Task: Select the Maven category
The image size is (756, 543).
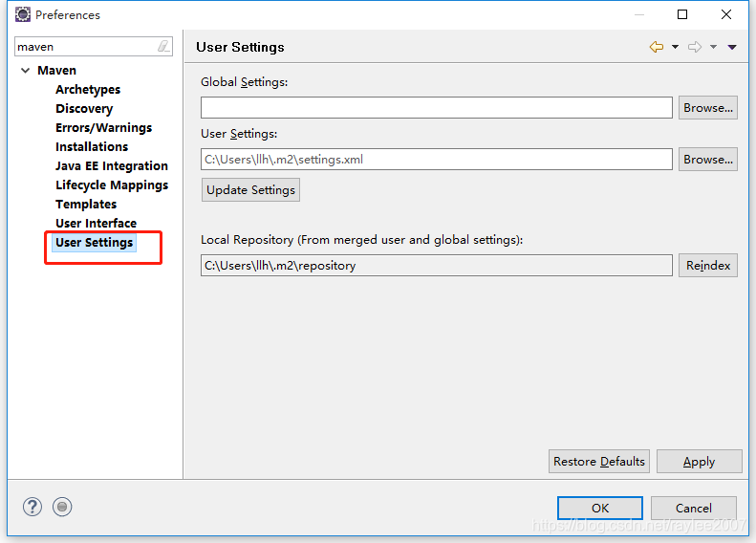Action: [57, 71]
